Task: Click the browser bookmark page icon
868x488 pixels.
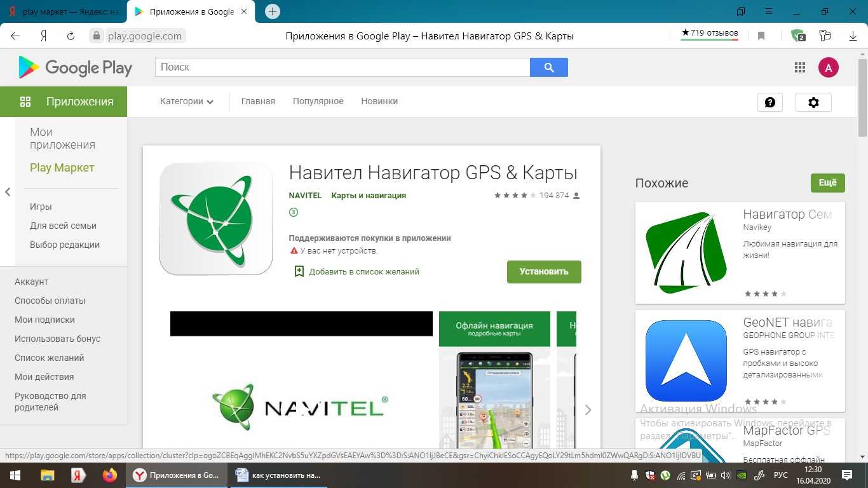Action: tap(761, 36)
